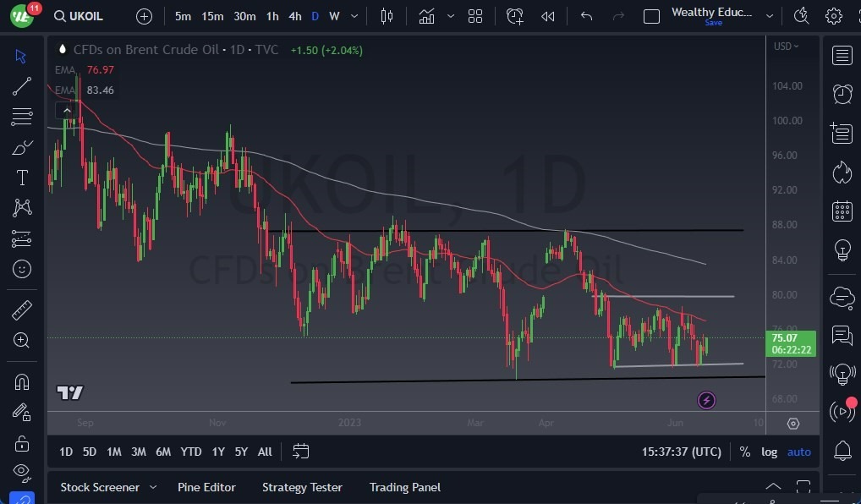Switch to the Pine Editor tab
The image size is (861, 504).
point(206,487)
